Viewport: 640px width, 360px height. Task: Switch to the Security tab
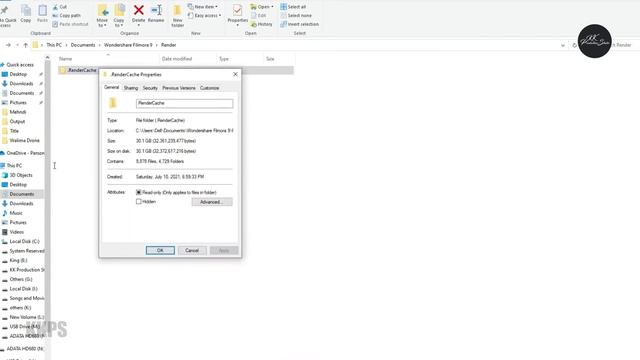(150, 88)
